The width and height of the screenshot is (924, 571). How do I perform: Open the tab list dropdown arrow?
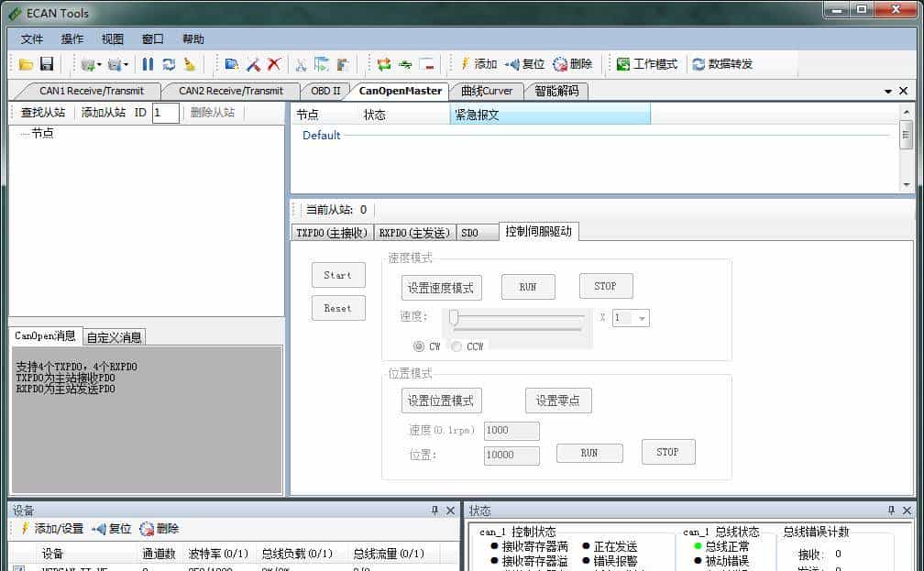(x=887, y=92)
